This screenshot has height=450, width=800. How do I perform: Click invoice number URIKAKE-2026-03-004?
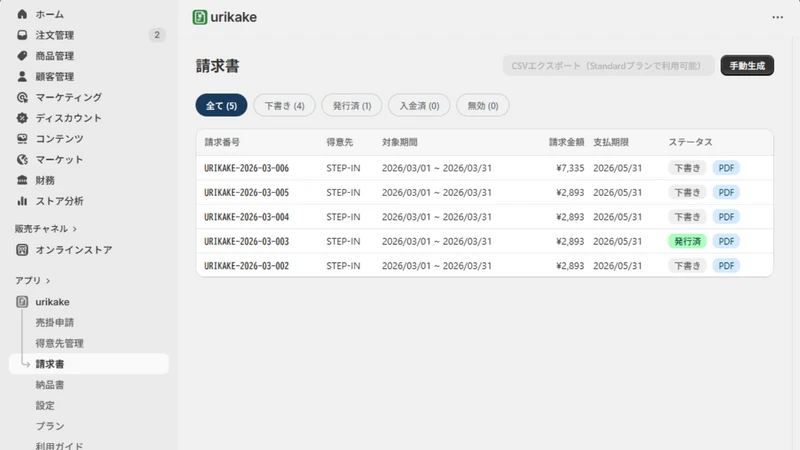tap(246, 217)
